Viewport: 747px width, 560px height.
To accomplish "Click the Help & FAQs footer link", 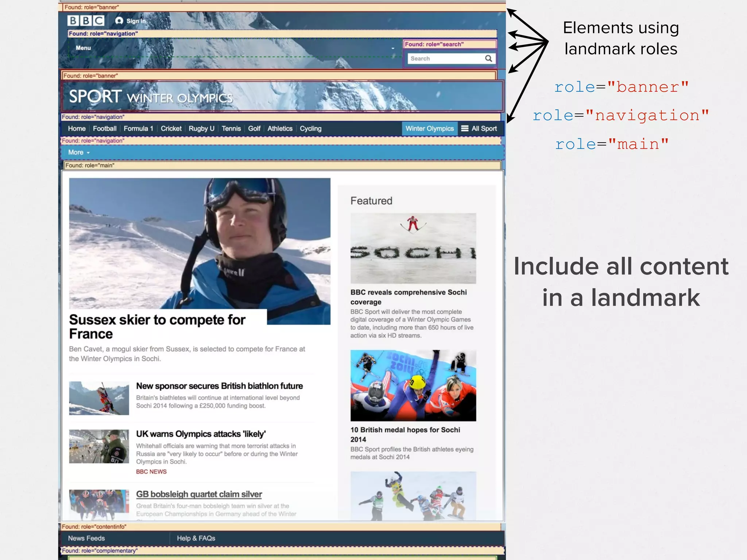I will [x=196, y=538].
